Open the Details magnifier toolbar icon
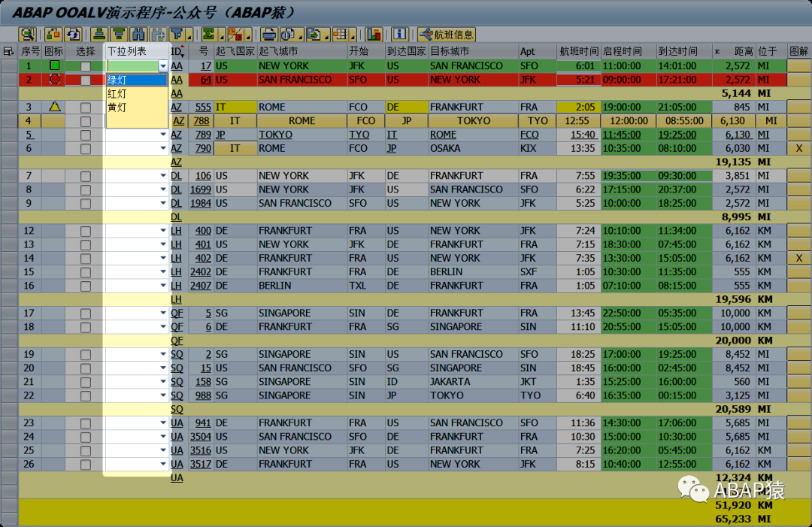 click(x=27, y=35)
